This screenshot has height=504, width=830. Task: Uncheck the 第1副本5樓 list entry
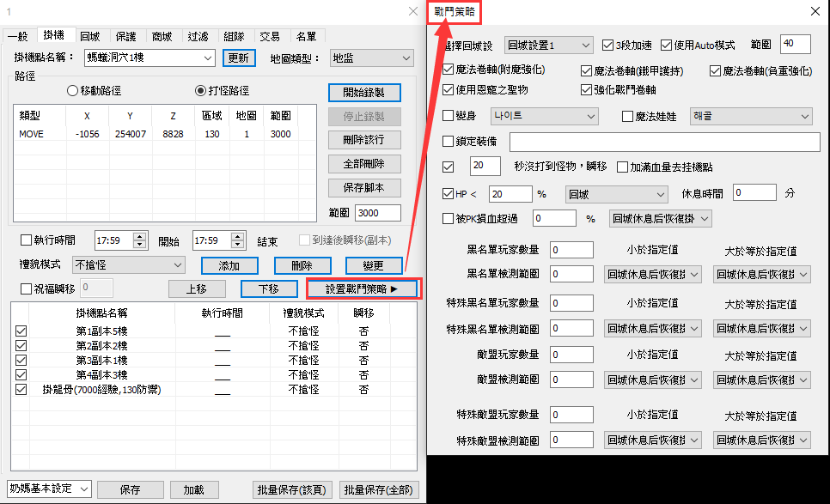[x=21, y=331]
